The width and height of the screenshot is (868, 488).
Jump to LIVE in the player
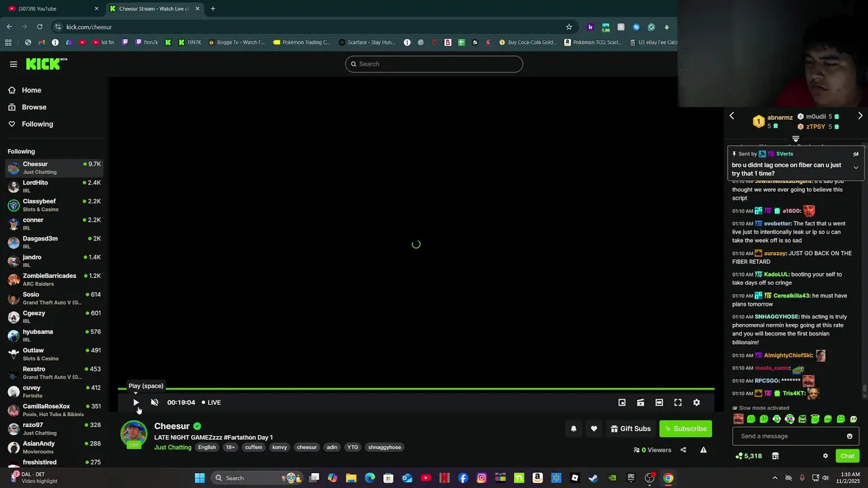click(x=211, y=403)
